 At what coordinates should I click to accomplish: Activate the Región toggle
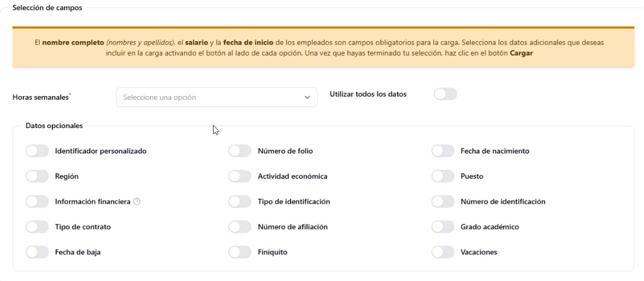37,176
